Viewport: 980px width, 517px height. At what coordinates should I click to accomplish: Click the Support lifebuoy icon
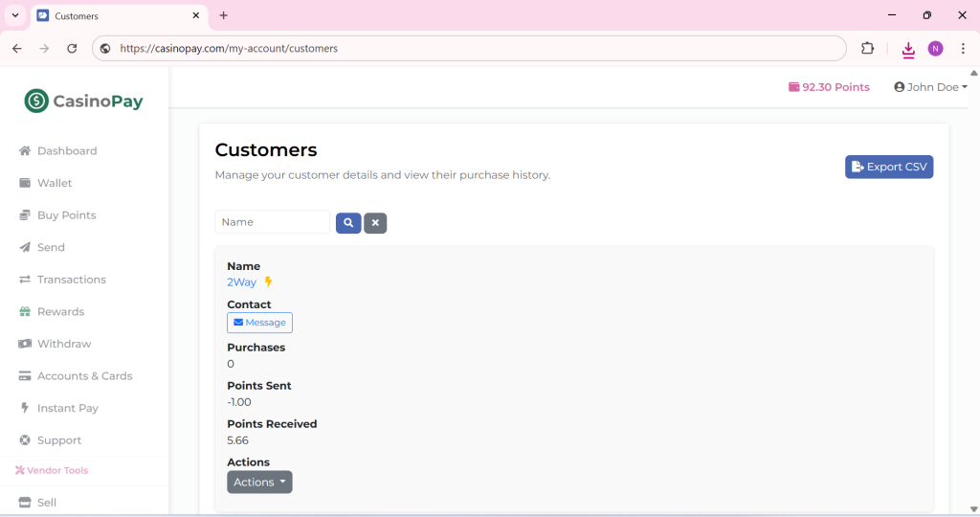(25, 440)
